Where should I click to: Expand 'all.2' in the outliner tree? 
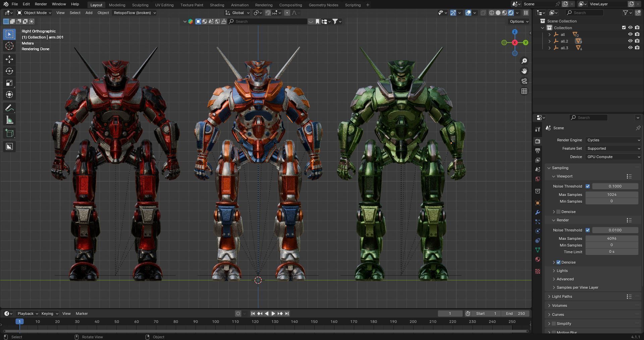(x=549, y=41)
